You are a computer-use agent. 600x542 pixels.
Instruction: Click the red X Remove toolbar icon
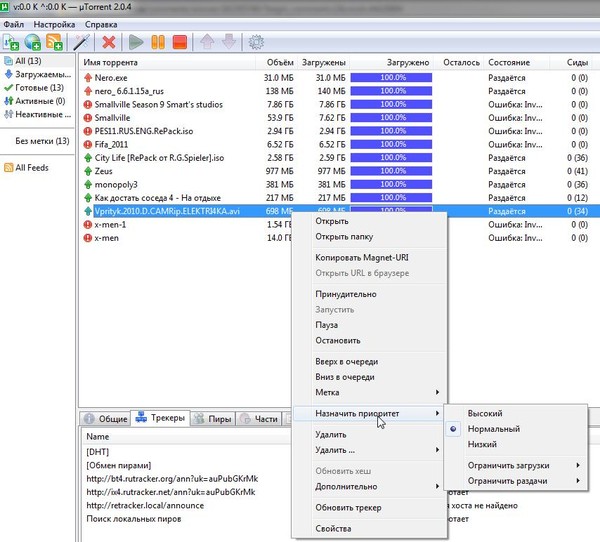point(109,42)
